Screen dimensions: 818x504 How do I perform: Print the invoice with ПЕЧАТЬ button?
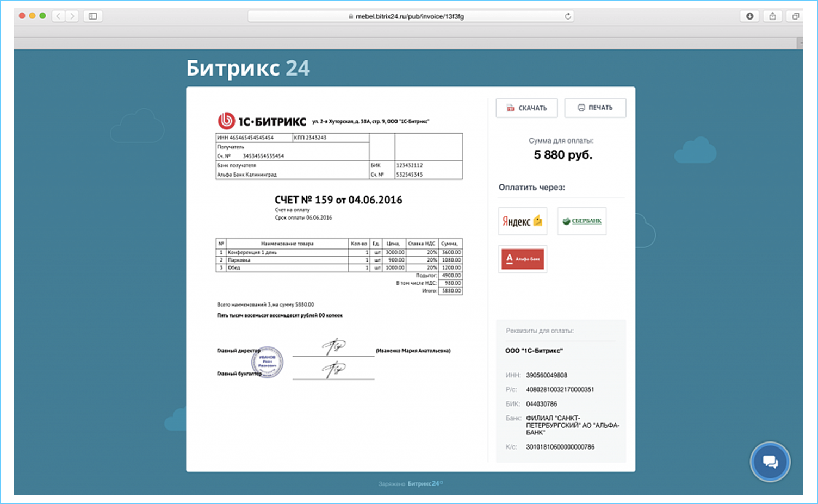[595, 108]
